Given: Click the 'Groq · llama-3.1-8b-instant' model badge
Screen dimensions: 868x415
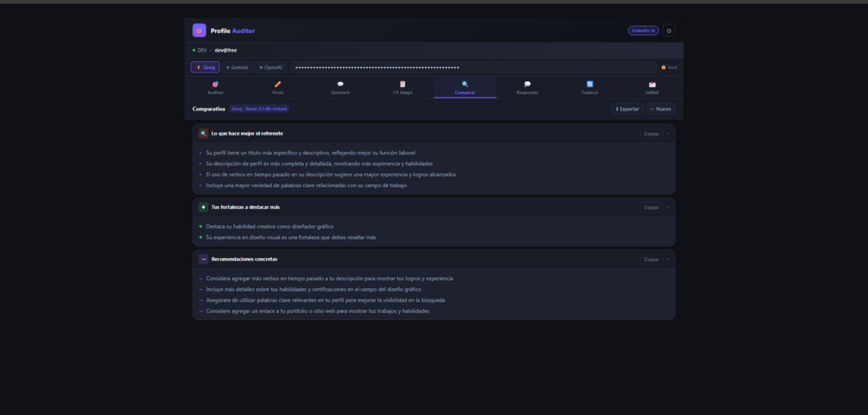Looking at the screenshot, I should tap(259, 109).
